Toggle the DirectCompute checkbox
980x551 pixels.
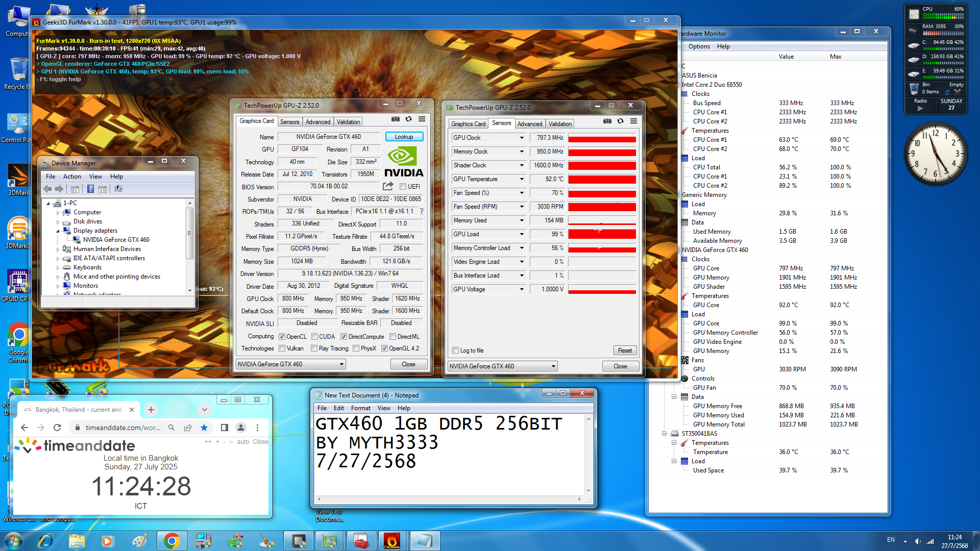tap(344, 337)
